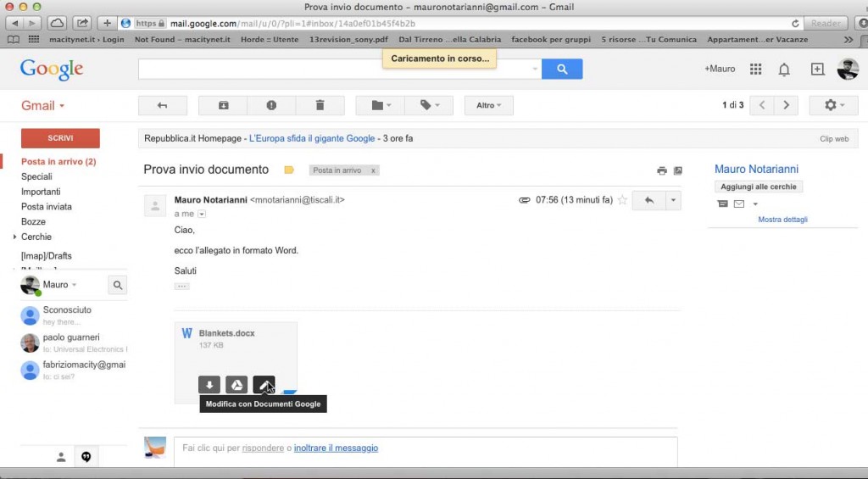Viewport: 868px width, 479px height.
Task: Edit attachment with Google Docs pencil icon
Action: pos(264,385)
